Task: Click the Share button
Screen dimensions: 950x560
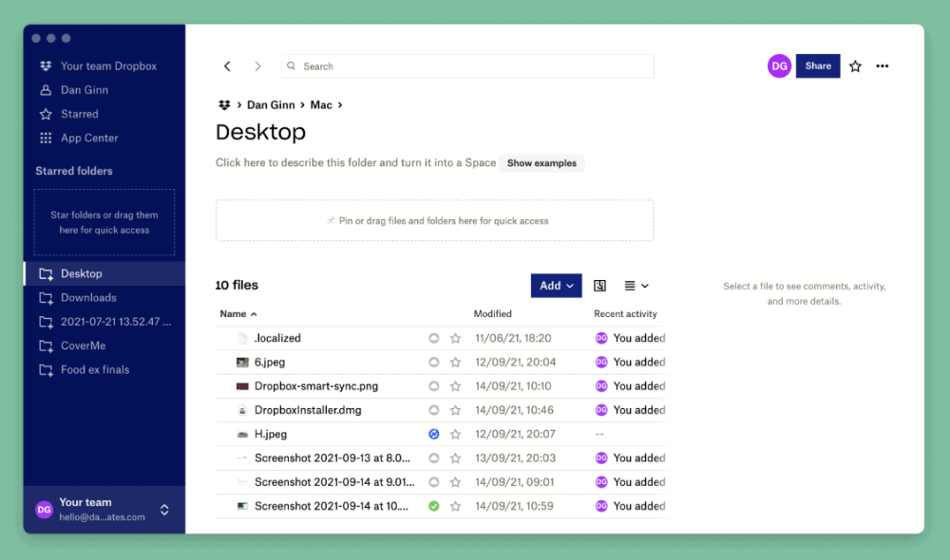Action: tap(818, 65)
